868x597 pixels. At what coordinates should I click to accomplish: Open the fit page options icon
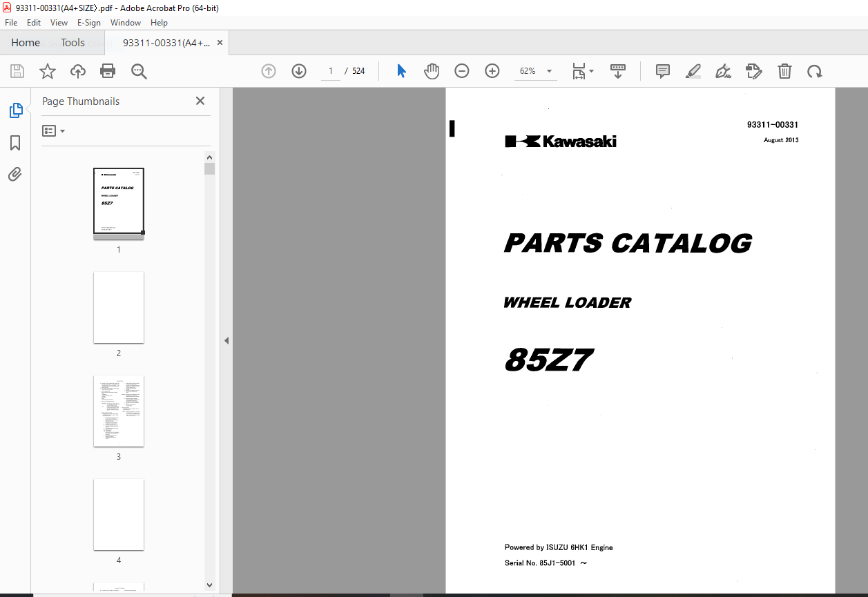point(582,71)
